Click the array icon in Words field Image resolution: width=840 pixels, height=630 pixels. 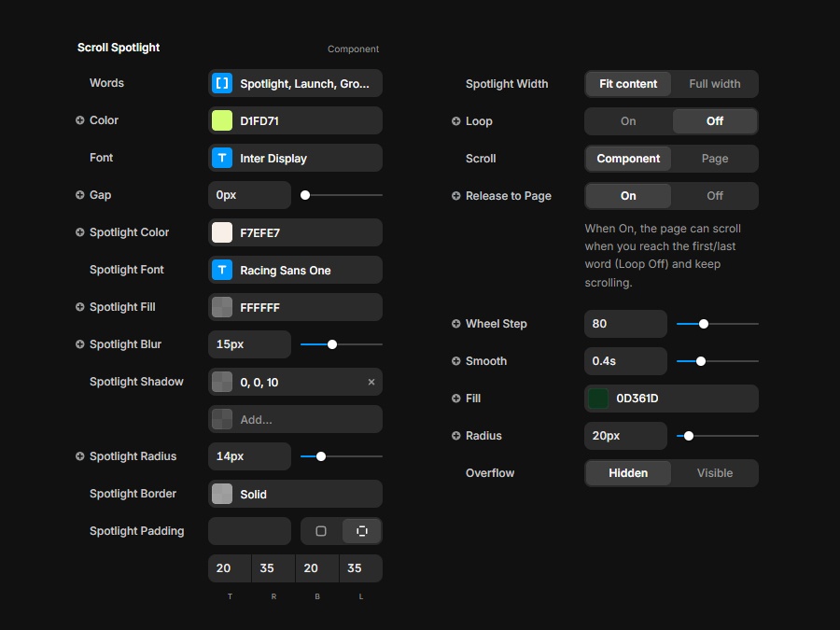tap(222, 83)
